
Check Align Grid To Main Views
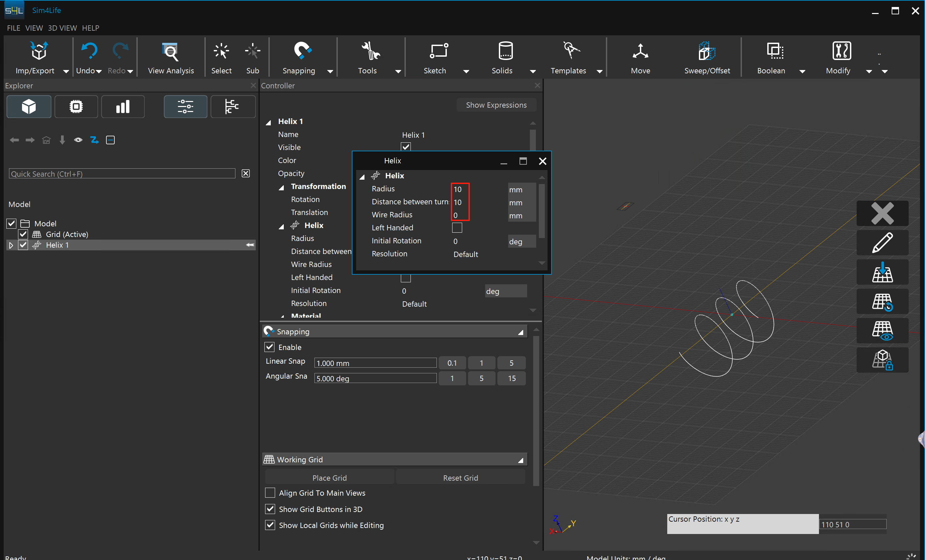coord(270,492)
